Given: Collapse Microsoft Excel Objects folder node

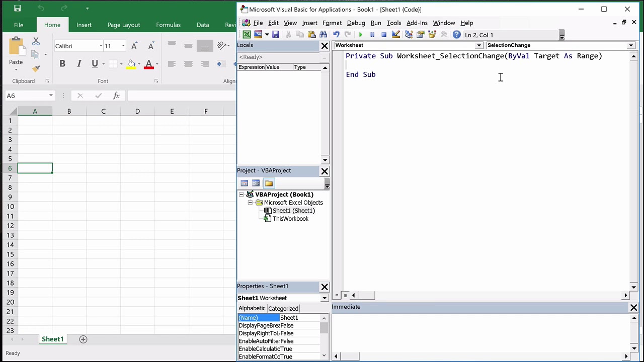Looking at the screenshot, I should pos(250,203).
